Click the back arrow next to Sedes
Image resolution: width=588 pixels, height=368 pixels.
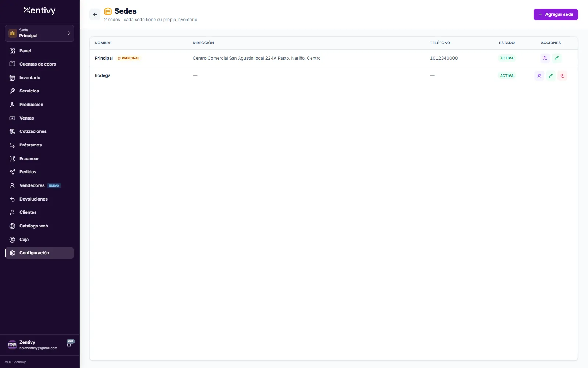(95, 15)
